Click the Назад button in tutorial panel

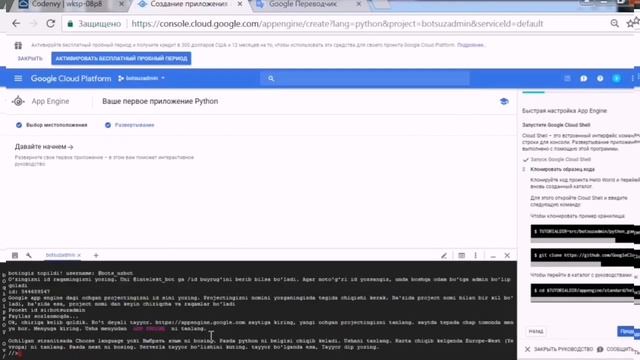536,331
